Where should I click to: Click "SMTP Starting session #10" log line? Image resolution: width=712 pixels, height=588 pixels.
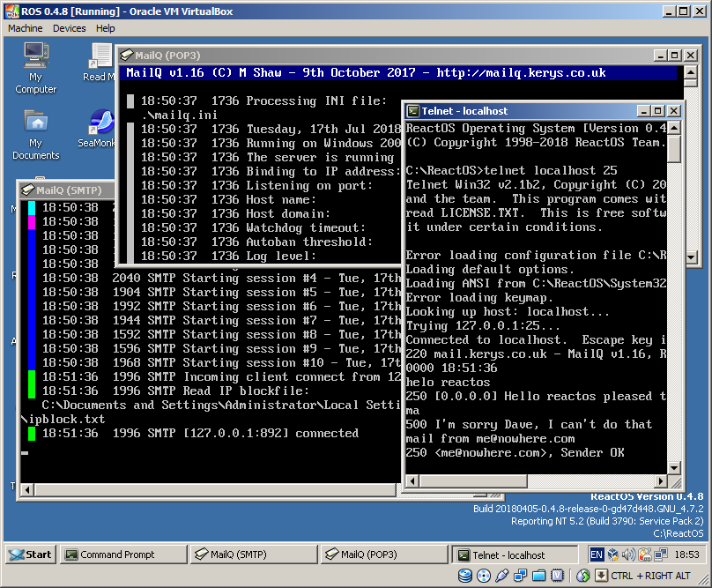pyautogui.click(x=221, y=362)
